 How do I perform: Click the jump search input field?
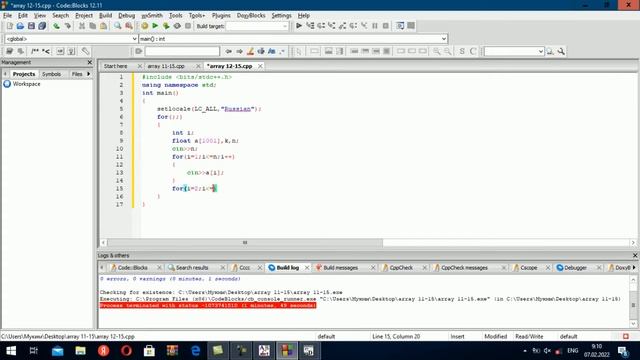[182, 51]
